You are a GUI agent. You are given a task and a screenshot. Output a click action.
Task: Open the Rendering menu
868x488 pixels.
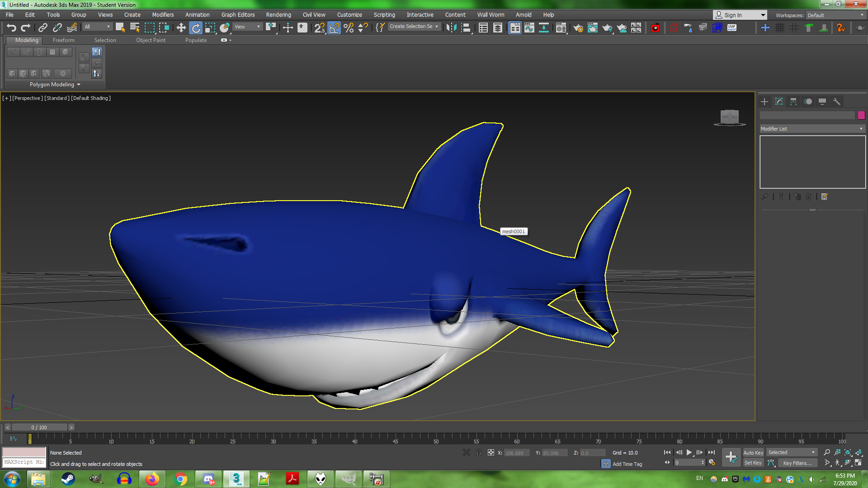(278, 15)
